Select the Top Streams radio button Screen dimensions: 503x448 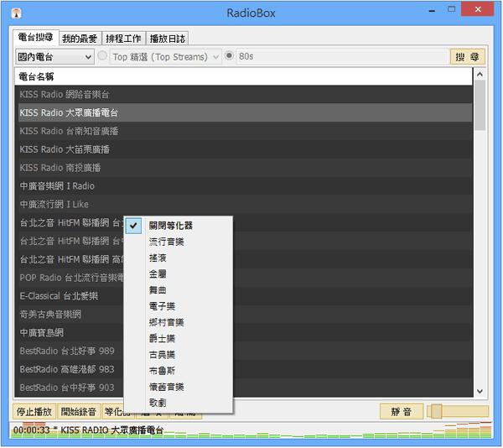103,57
